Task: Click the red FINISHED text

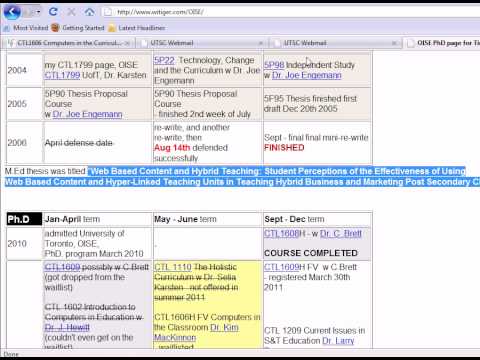Action: click(284, 148)
